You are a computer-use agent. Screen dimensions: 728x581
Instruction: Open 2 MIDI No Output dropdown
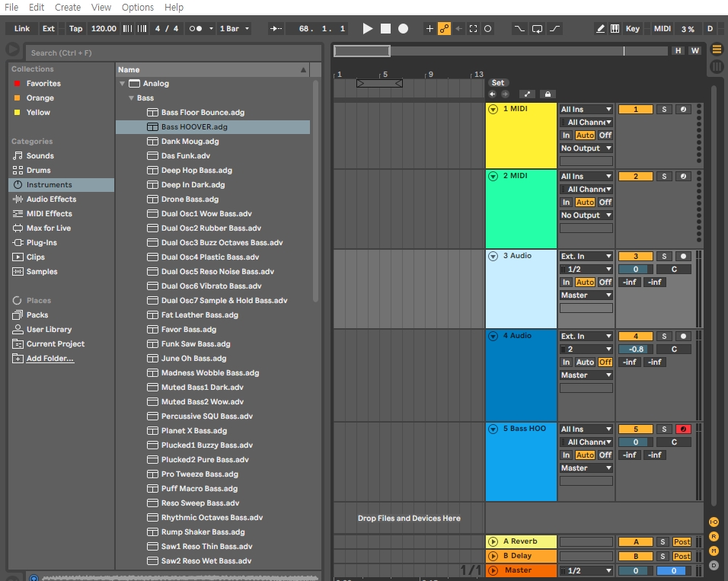(586, 215)
